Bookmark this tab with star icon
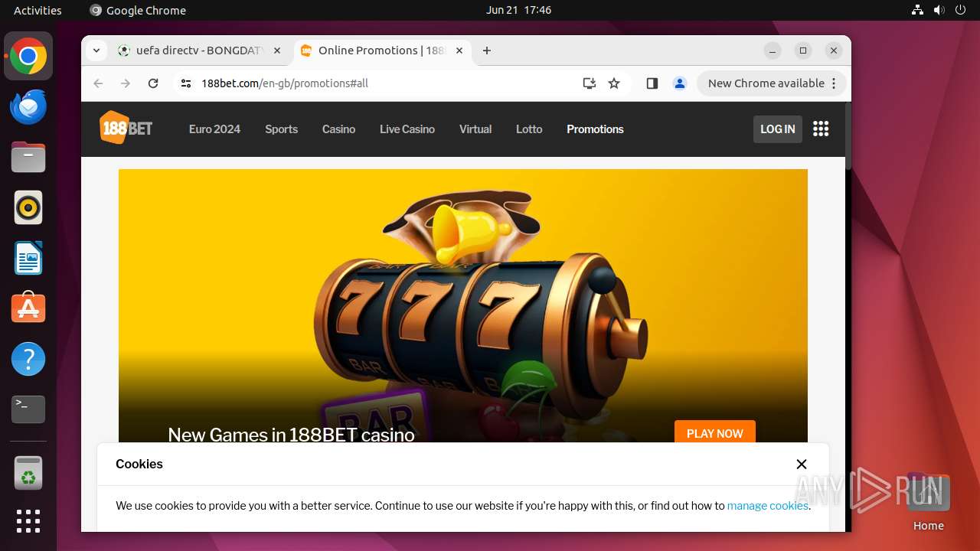 [614, 83]
